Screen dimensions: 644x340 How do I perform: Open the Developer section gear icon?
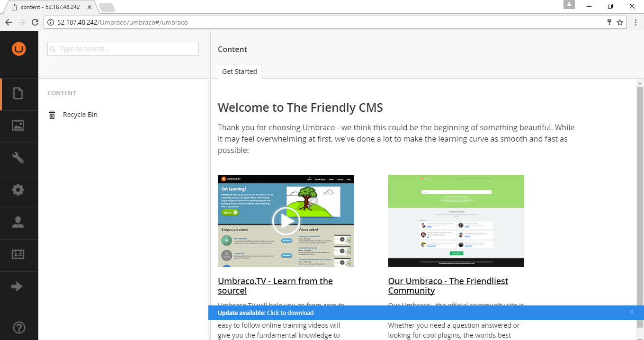[x=18, y=190]
